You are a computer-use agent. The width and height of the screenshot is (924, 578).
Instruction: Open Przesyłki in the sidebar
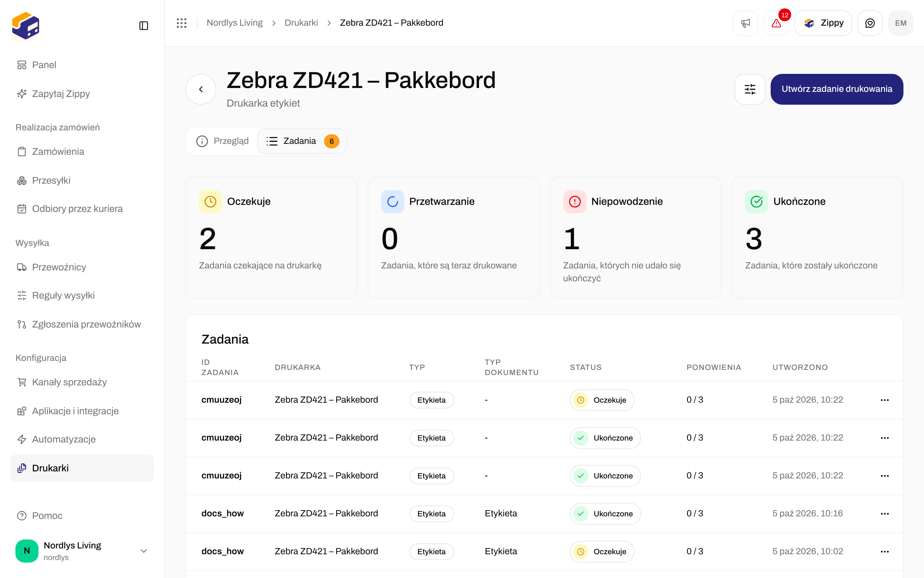click(x=82, y=180)
